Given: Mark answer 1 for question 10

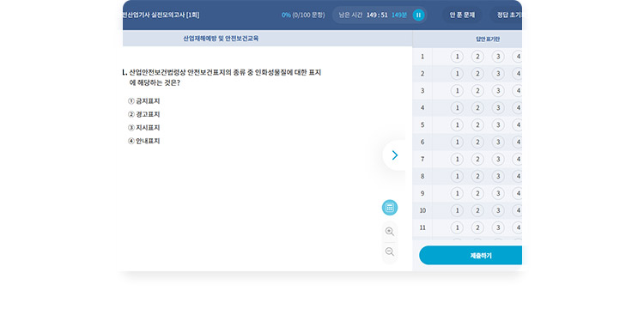Looking at the screenshot, I should coord(457,210).
